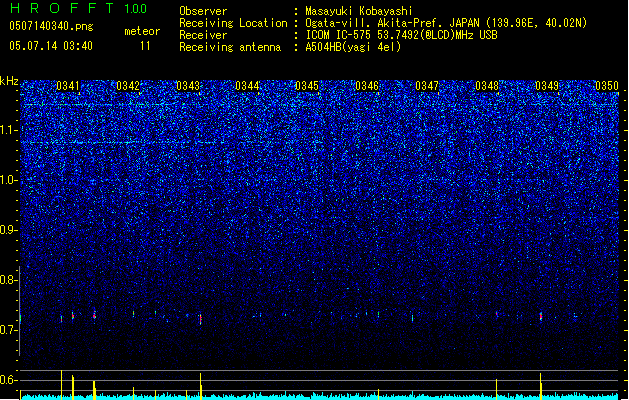Click the 0.6 kHz axis label
The image size is (629, 400).
click(x=9, y=380)
